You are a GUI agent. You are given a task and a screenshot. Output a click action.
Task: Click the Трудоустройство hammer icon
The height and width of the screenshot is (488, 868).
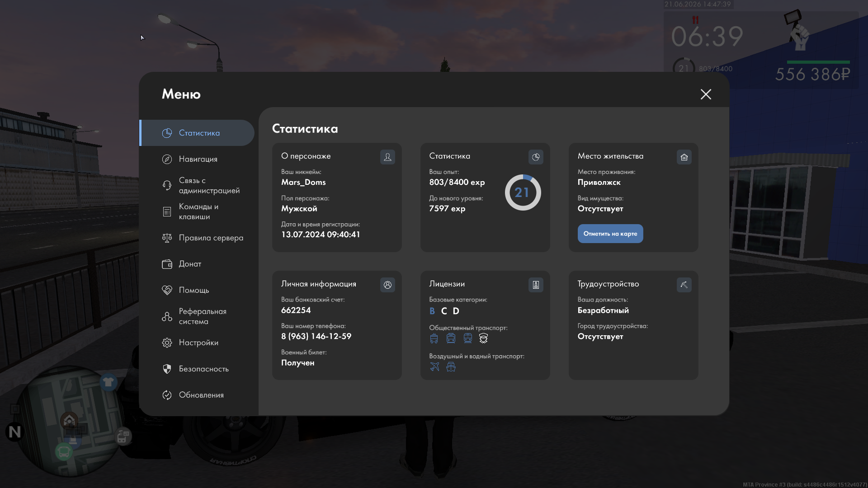(684, 285)
